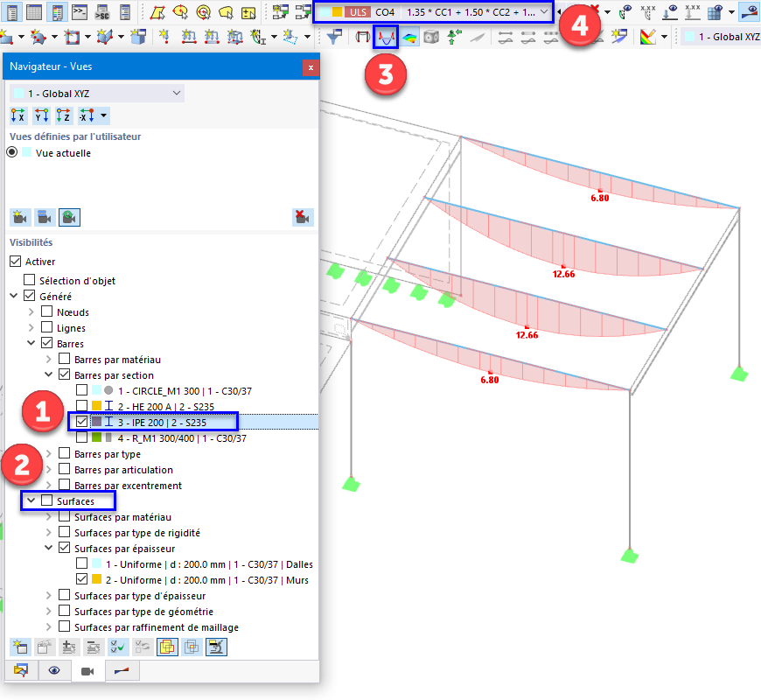Select 4 - R_M1 300/400 section row
Image resolution: width=761 pixels, height=700 pixels.
182,437
